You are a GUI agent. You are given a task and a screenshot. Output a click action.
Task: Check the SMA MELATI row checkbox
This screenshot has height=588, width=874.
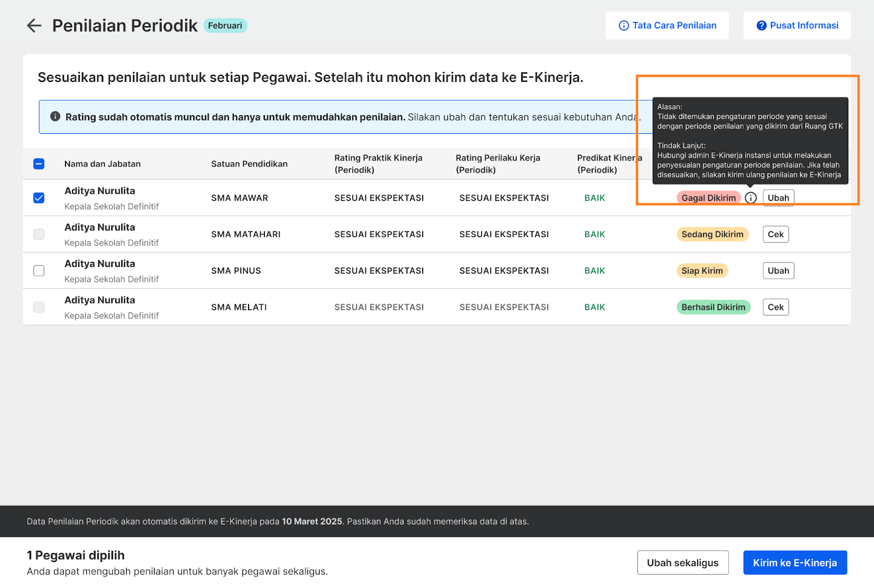tap(39, 307)
